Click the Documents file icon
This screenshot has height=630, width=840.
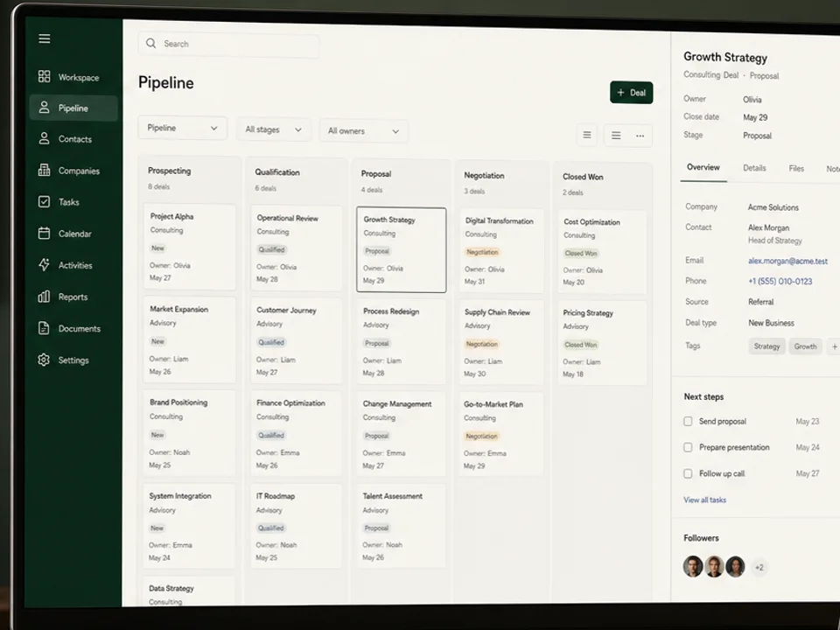[x=44, y=328]
